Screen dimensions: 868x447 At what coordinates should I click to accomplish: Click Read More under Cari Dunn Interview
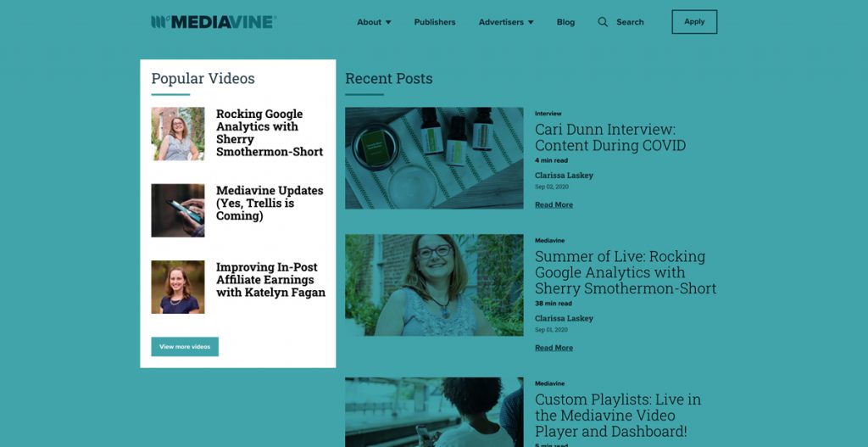(x=554, y=204)
